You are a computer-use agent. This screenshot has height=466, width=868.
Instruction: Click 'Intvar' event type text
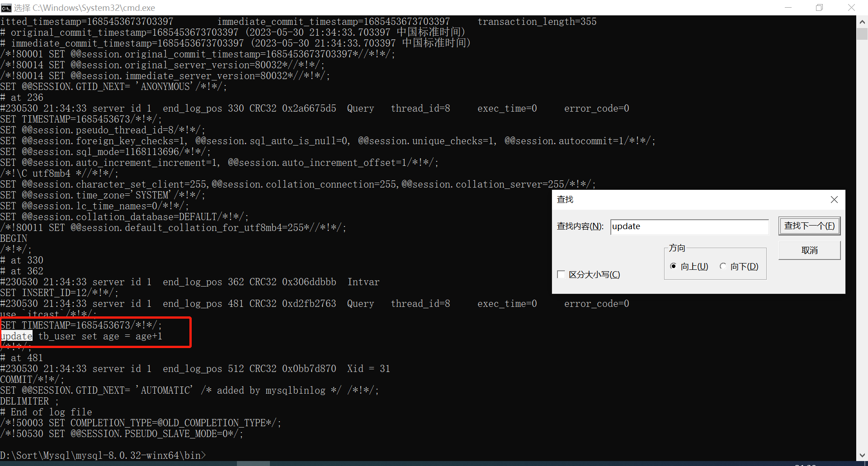(x=363, y=282)
